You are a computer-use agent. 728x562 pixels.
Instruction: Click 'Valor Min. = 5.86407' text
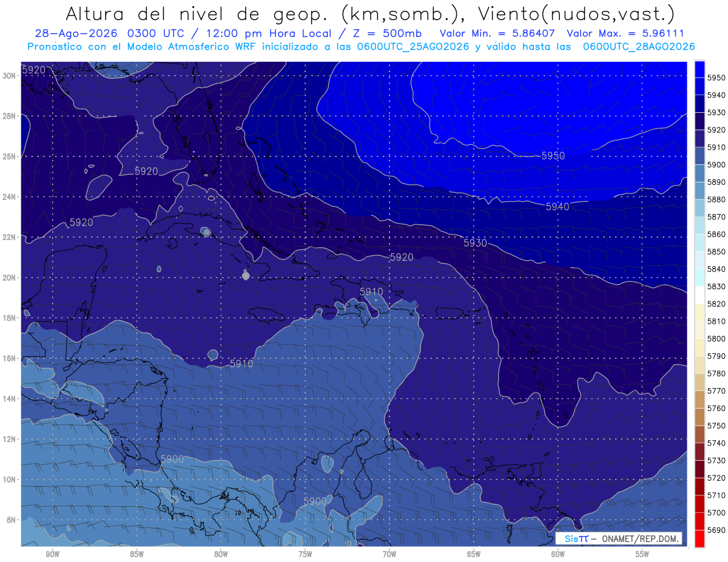pos(497,34)
